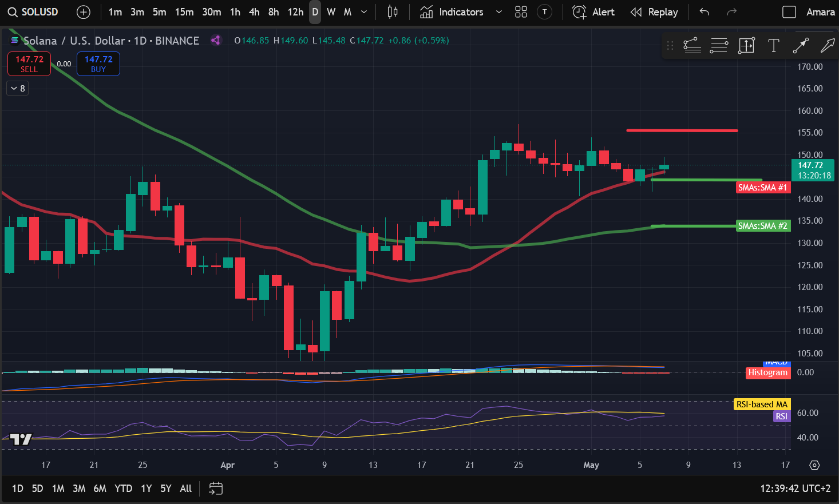
Task: Select the Fibonacci retracement drawing tool
Action: (x=692, y=46)
